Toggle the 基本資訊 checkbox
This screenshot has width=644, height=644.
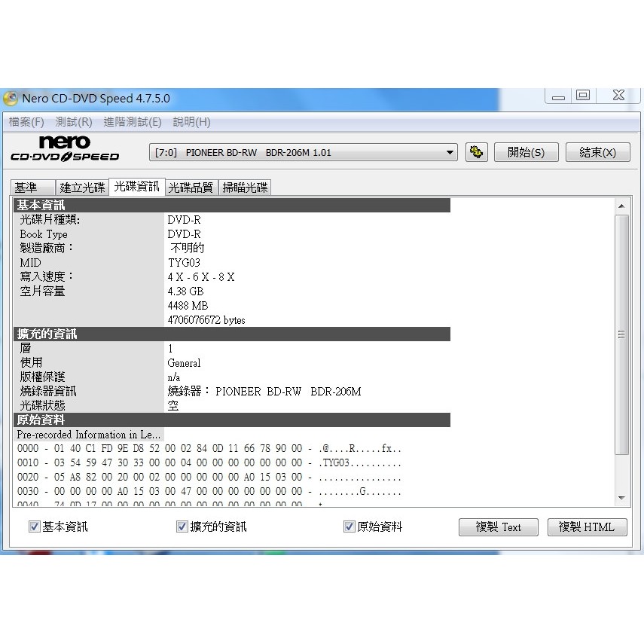34,526
